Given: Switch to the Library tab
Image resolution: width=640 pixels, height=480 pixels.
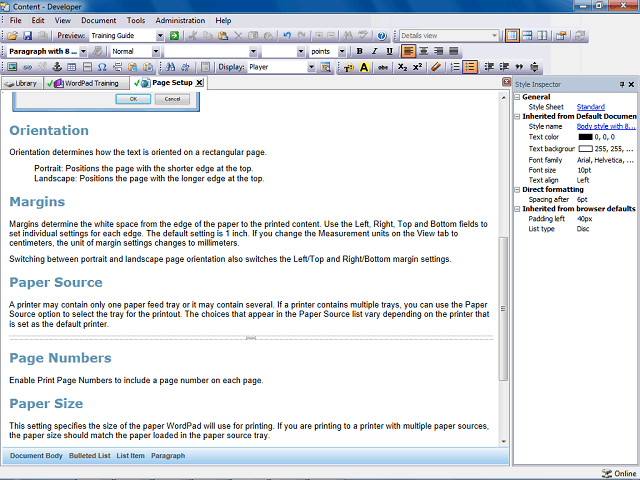Looking at the screenshot, I should point(22,83).
